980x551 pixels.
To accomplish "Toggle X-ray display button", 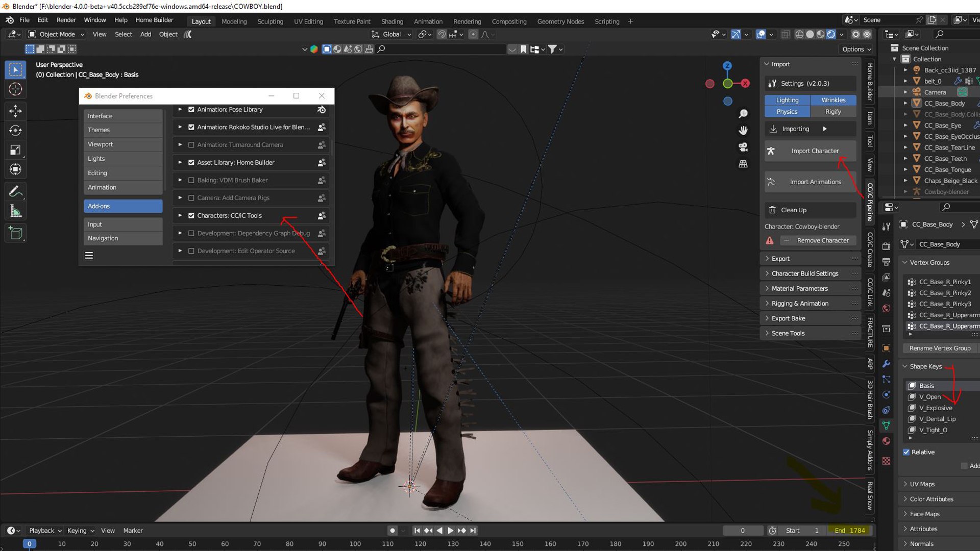I will [786, 34].
